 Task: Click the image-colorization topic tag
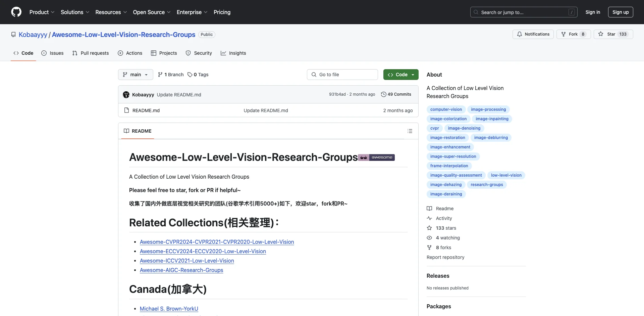tap(448, 119)
